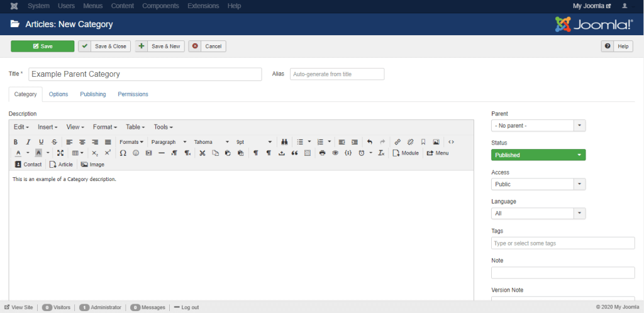The image size is (644, 313).
Task: Open the Access level dropdown
Action: pyautogui.click(x=538, y=184)
